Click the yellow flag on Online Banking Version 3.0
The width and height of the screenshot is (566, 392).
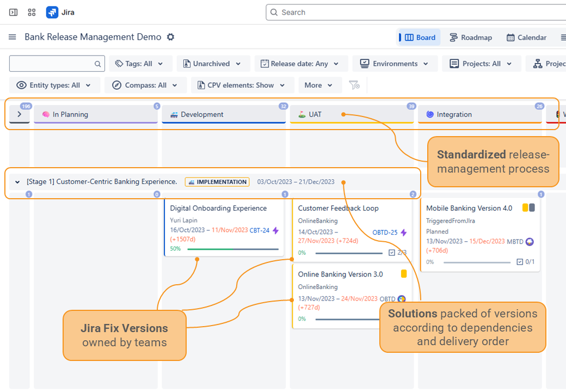[x=404, y=274]
